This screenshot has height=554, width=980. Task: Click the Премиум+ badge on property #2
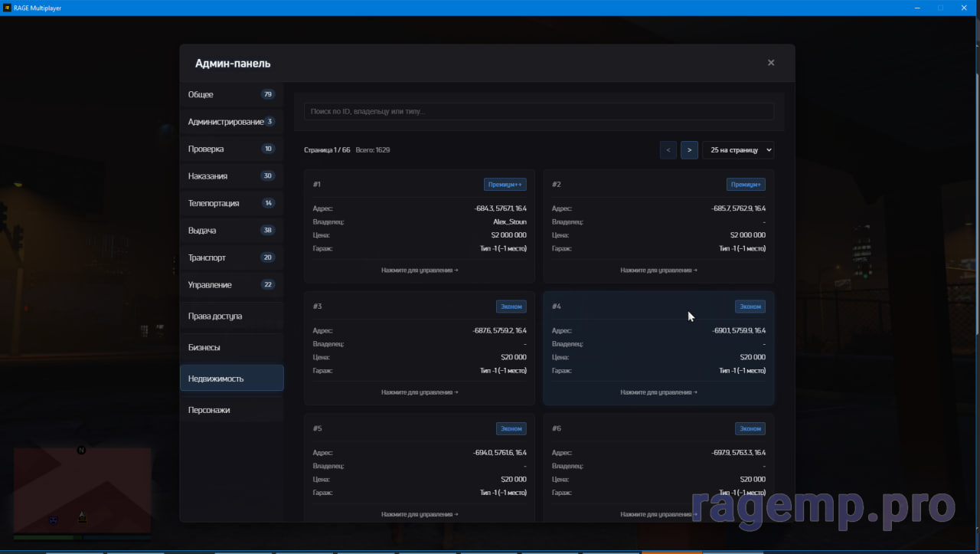tap(746, 185)
